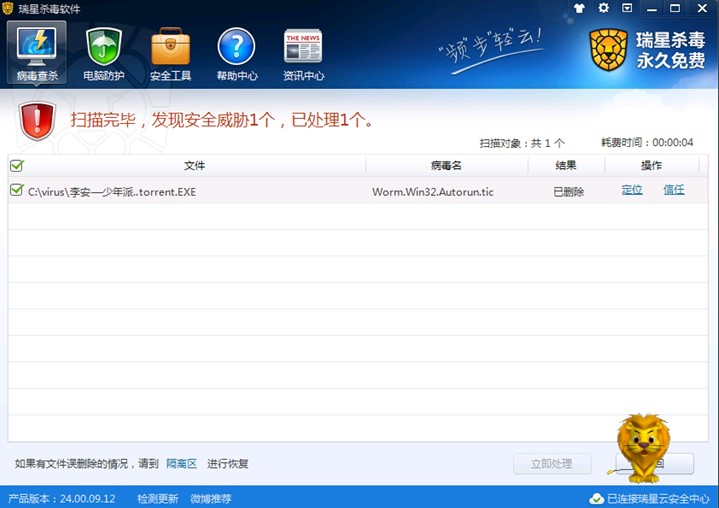Click the red shield alert icon

pyautogui.click(x=37, y=120)
